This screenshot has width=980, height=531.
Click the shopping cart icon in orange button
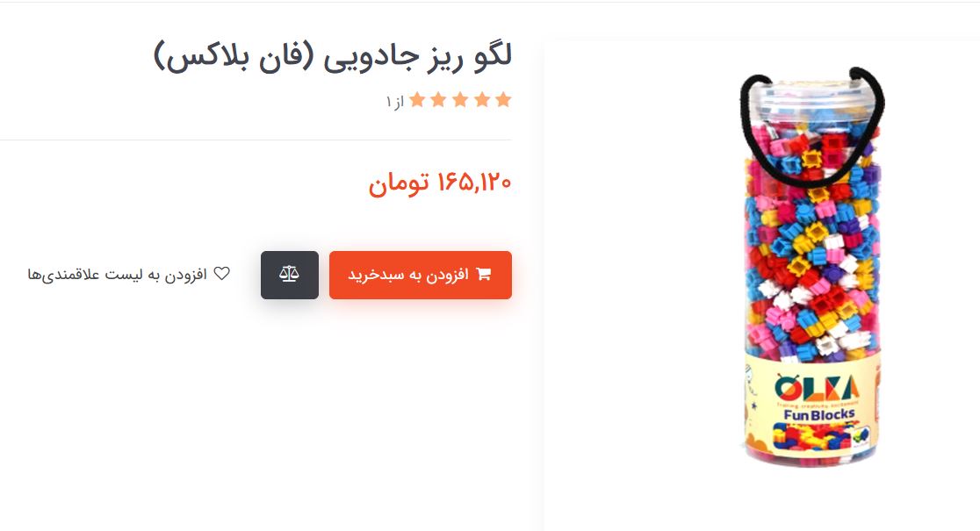click(x=484, y=274)
